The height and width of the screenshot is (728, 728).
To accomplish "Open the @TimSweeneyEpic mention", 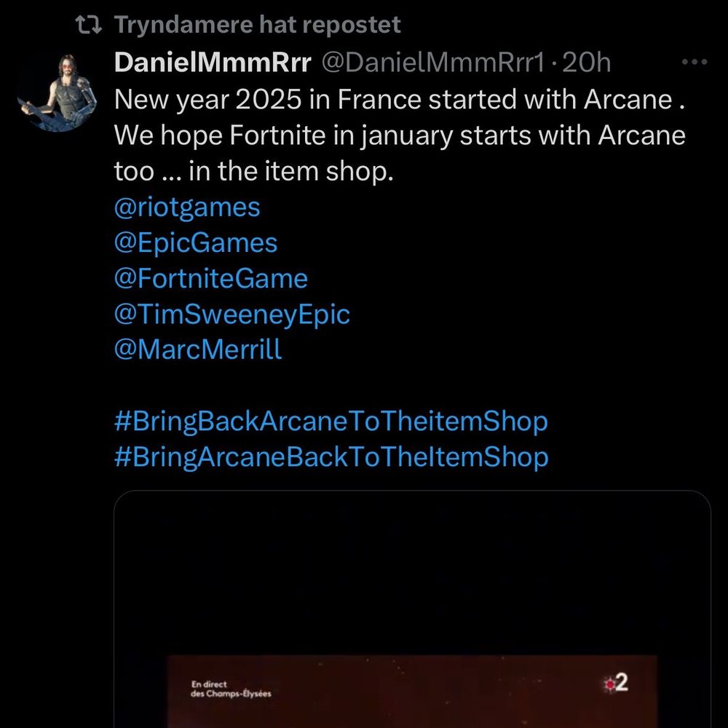I will point(232,314).
